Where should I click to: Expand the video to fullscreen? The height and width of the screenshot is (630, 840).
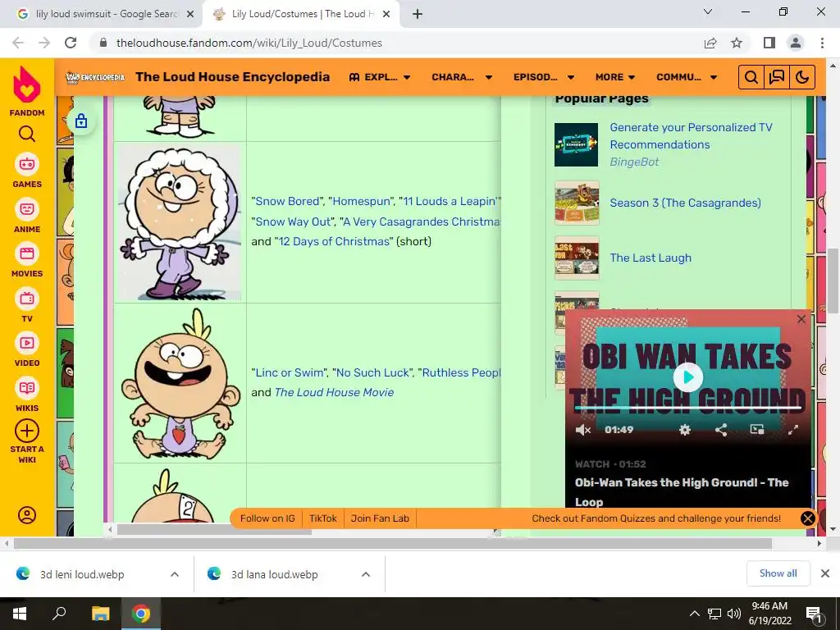click(793, 430)
